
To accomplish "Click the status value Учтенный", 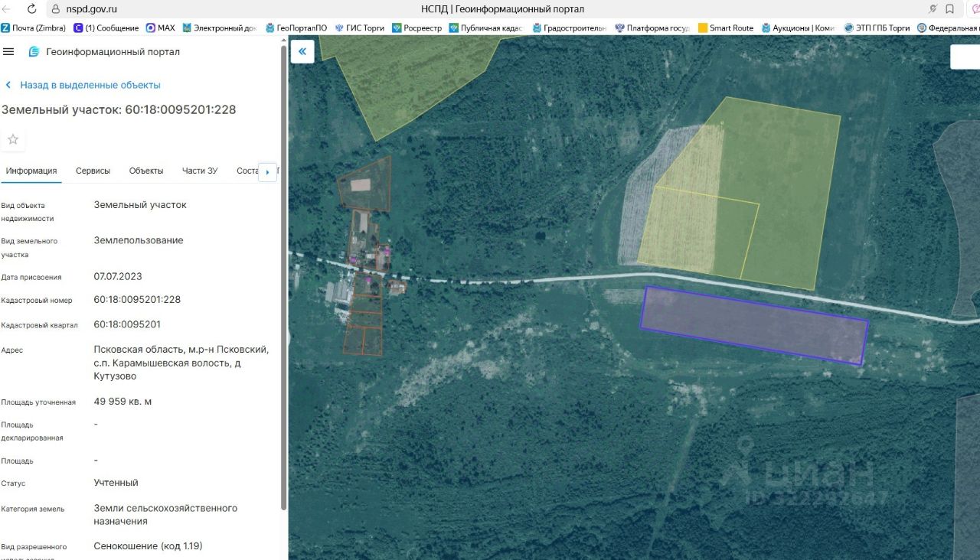I will tap(116, 483).
